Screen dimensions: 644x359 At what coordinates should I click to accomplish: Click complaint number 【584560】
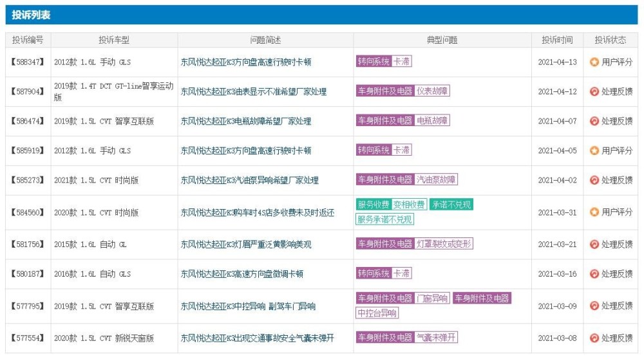coord(27,212)
